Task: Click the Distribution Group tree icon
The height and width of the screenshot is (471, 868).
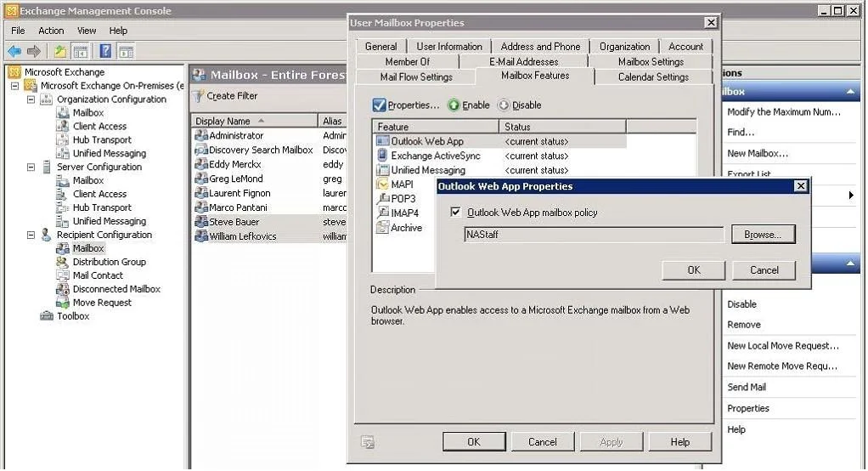Action: 63,262
